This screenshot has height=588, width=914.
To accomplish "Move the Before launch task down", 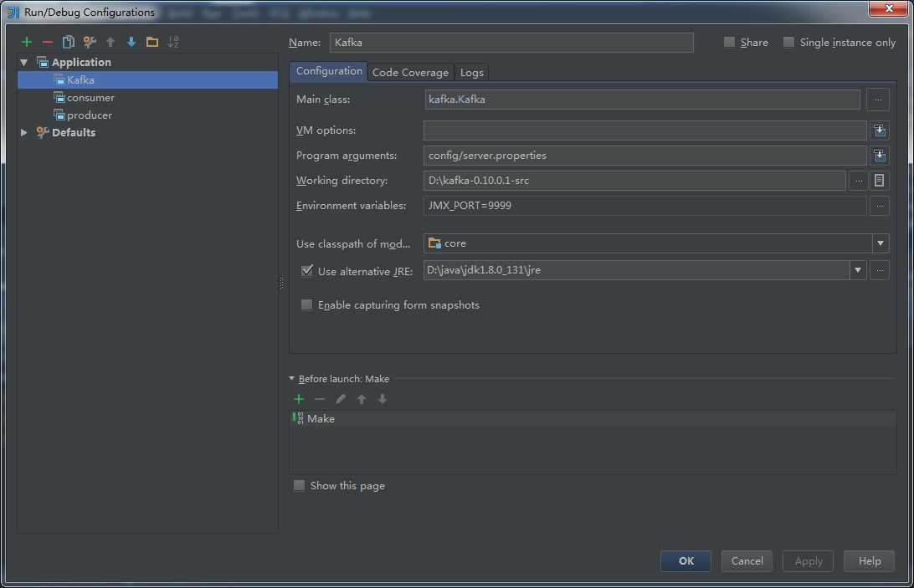I will (383, 399).
